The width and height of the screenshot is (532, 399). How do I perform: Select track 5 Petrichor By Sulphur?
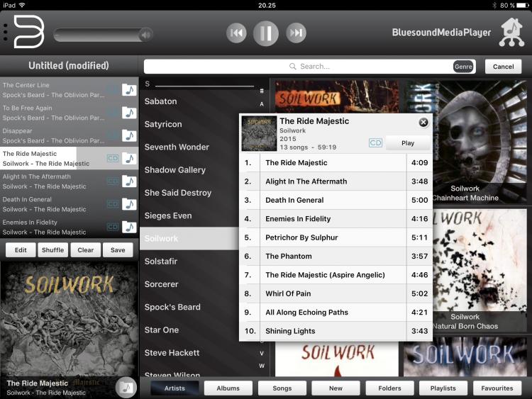336,237
